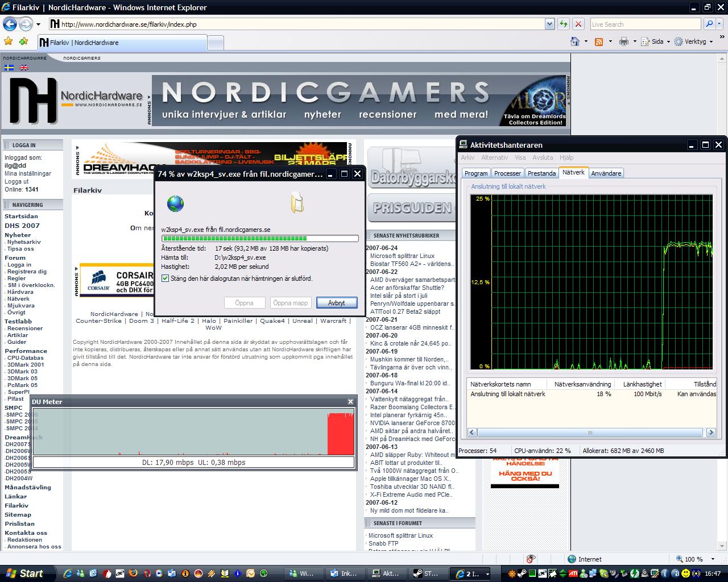Open the address bar history dropdown

tap(549, 24)
